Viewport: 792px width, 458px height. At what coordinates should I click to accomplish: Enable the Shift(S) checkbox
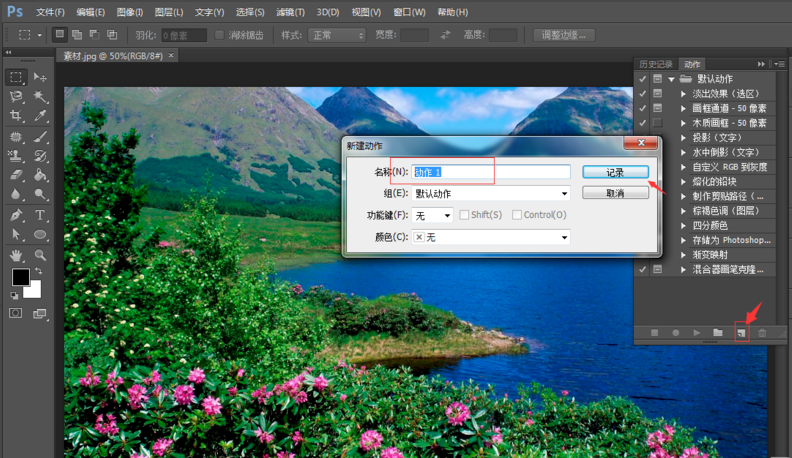tap(464, 215)
